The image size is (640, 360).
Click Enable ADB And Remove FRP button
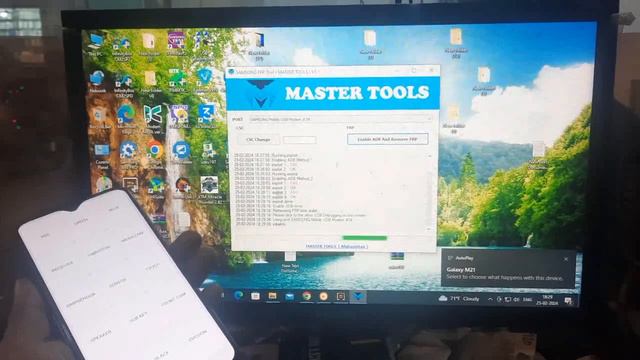pyautogui.click(x=387, y=139)
